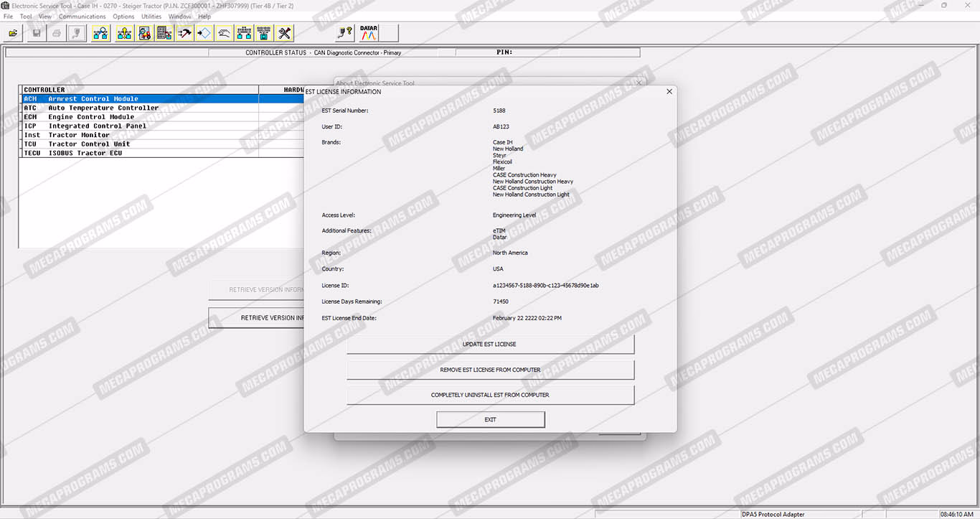Open the crossed wrench and screwdriver tool

(285, 33)
